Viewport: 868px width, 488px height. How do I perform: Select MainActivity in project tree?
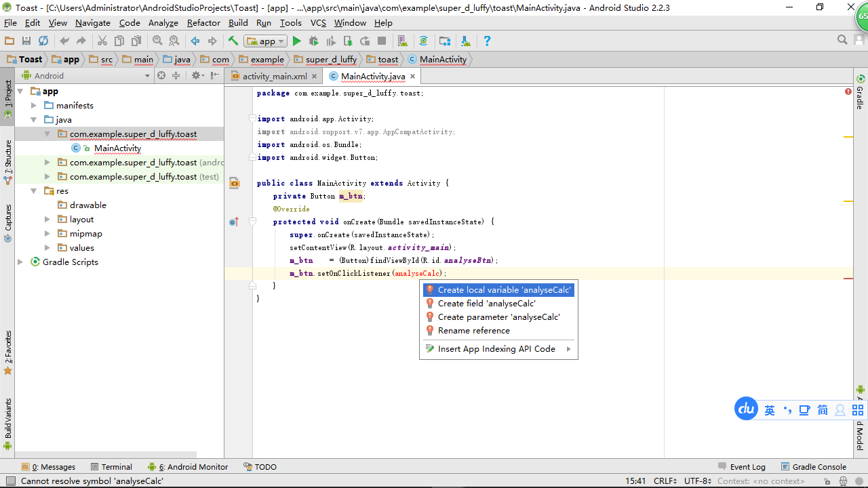coord(118,148)
